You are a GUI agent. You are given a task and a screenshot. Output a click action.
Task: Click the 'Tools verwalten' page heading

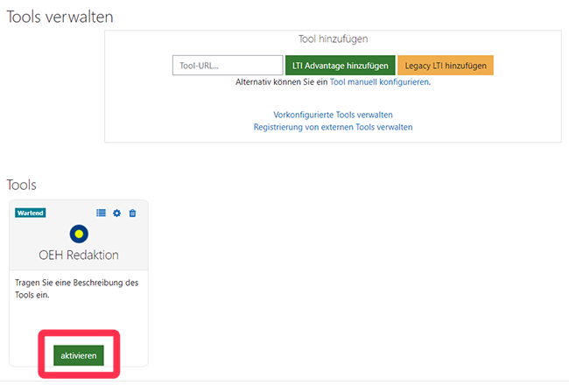point(60,17)
